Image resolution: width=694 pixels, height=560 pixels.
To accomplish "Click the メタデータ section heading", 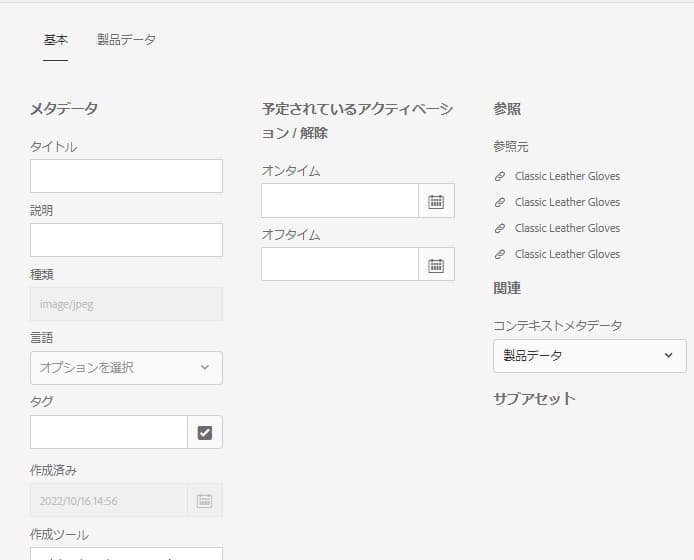I will click(x=64, y=108).
